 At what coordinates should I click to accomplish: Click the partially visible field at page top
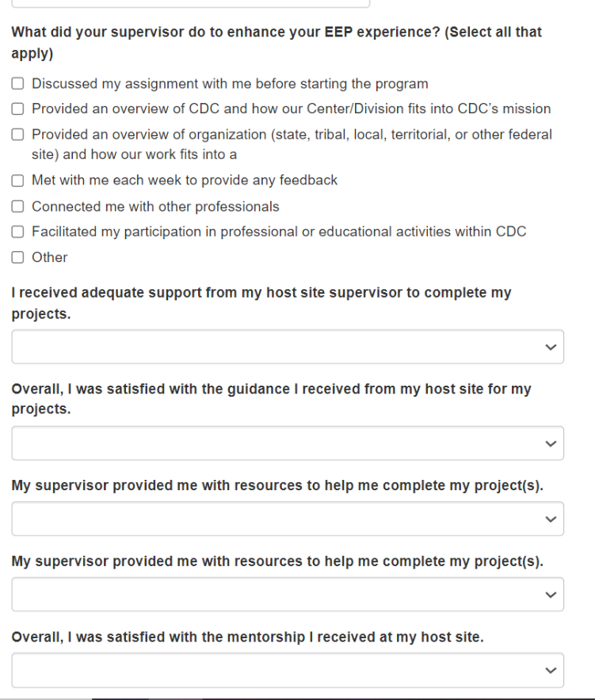coord(190,3)
